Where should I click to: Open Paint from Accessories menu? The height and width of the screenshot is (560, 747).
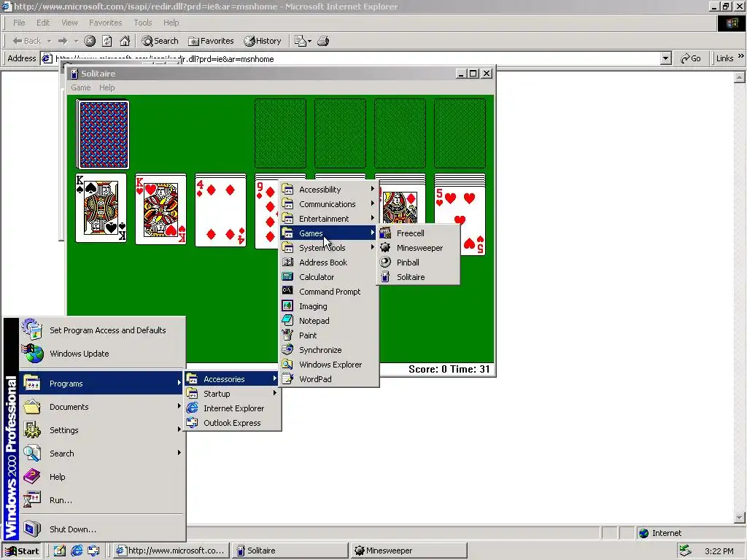click(329, 335)
